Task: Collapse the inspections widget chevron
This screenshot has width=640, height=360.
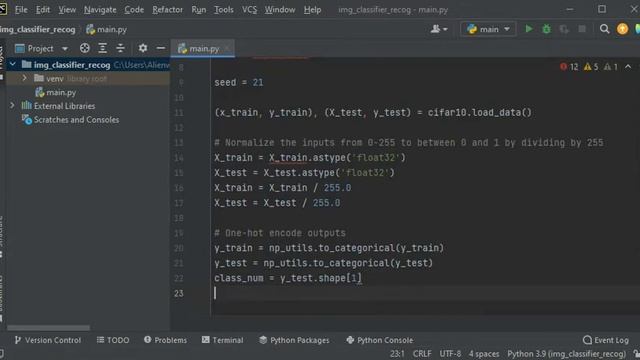Action: [628, 67]
